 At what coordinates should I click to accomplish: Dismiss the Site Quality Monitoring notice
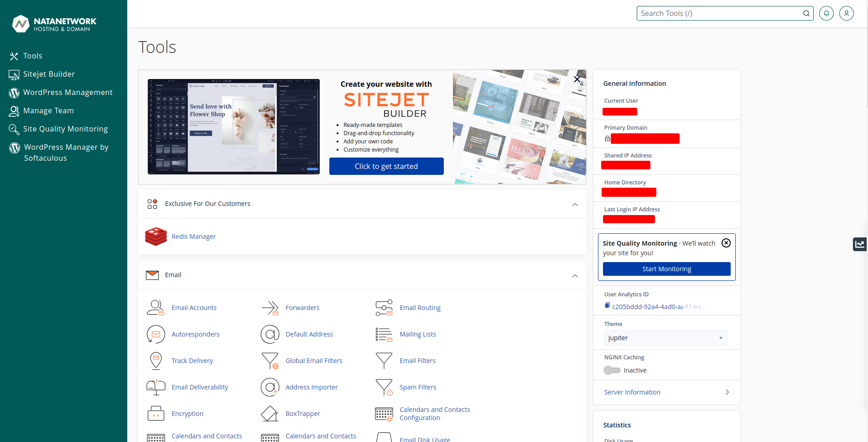coord(726,243)
